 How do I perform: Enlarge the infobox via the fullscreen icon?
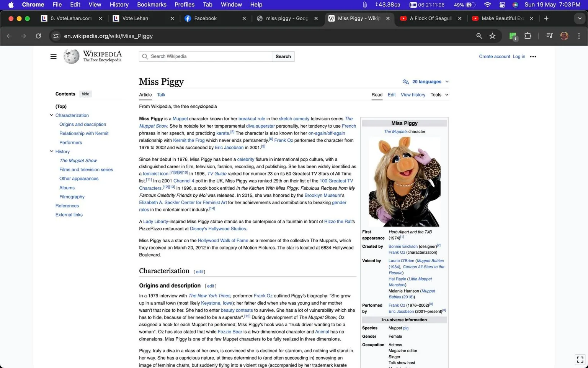[x=580, y=360]
